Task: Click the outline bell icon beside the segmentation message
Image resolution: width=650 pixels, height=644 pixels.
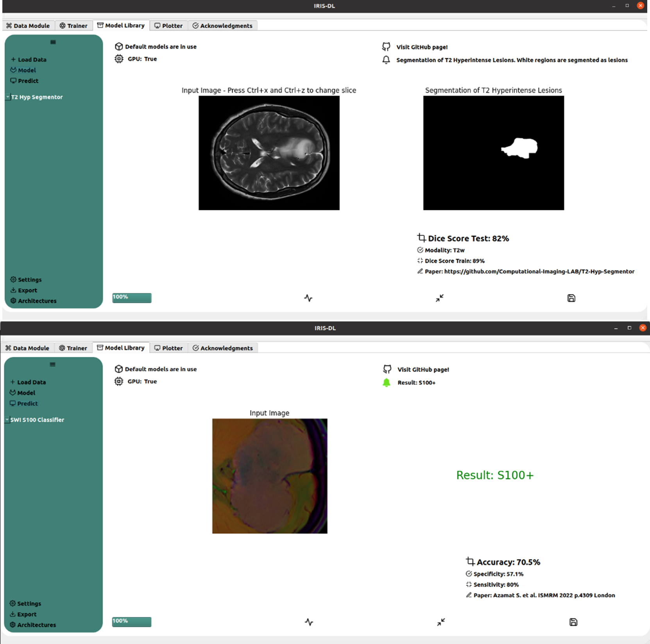Action: click(x=386, y=60)
